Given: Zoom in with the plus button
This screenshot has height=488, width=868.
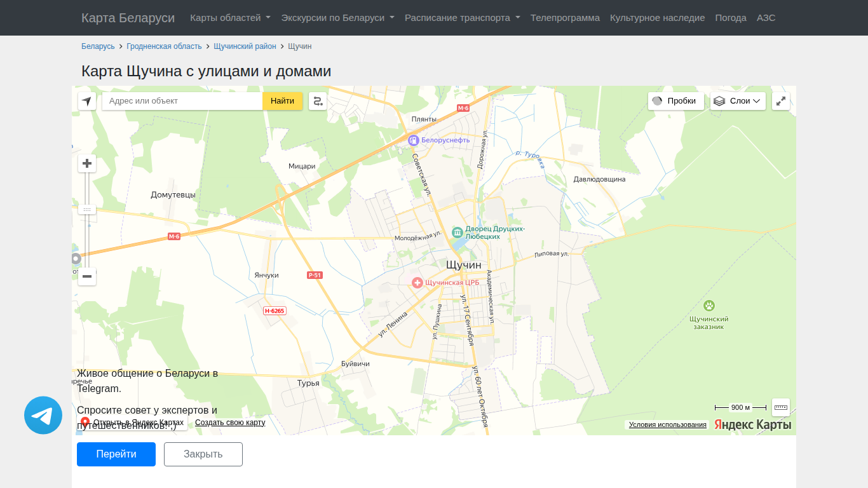Looking at the screenshot, I should coord(87,163).
